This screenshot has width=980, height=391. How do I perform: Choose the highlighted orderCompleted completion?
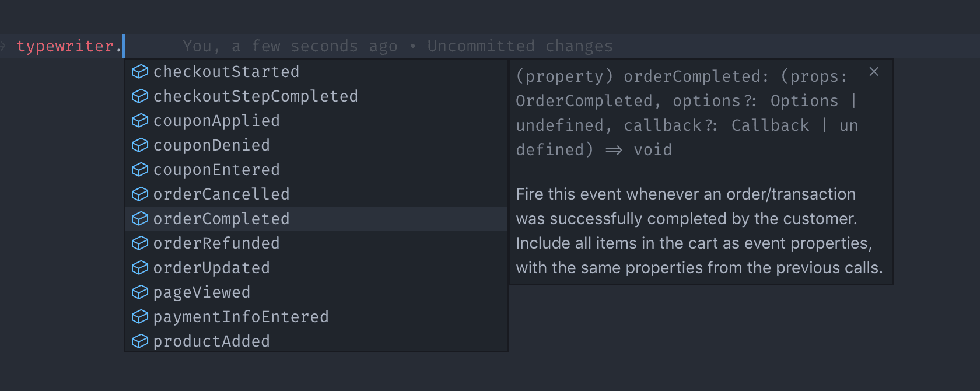[221, 218]
